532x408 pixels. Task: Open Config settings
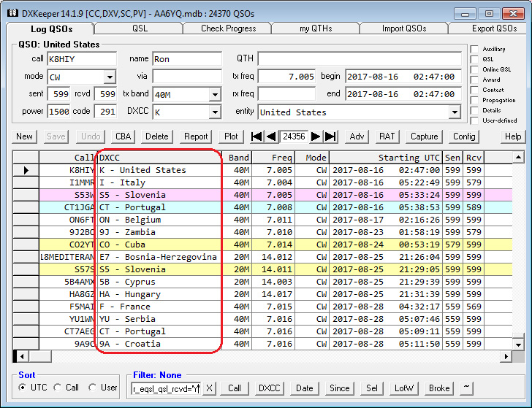click(464, 136)
